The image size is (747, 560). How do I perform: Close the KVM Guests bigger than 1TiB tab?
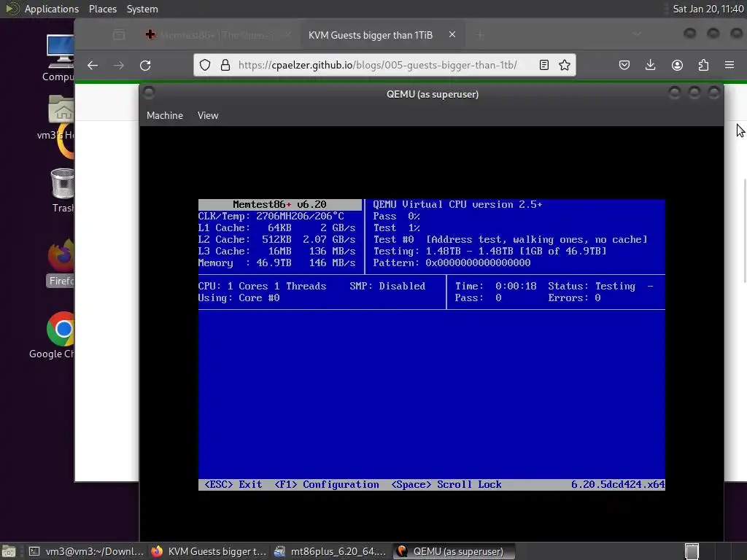click(x=452, y=34)
